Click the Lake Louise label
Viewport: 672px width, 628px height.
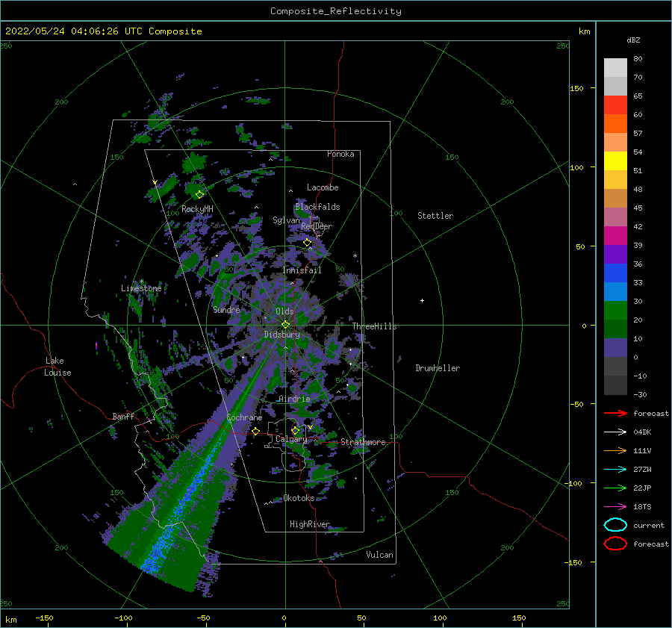click(x=58, y=367)
